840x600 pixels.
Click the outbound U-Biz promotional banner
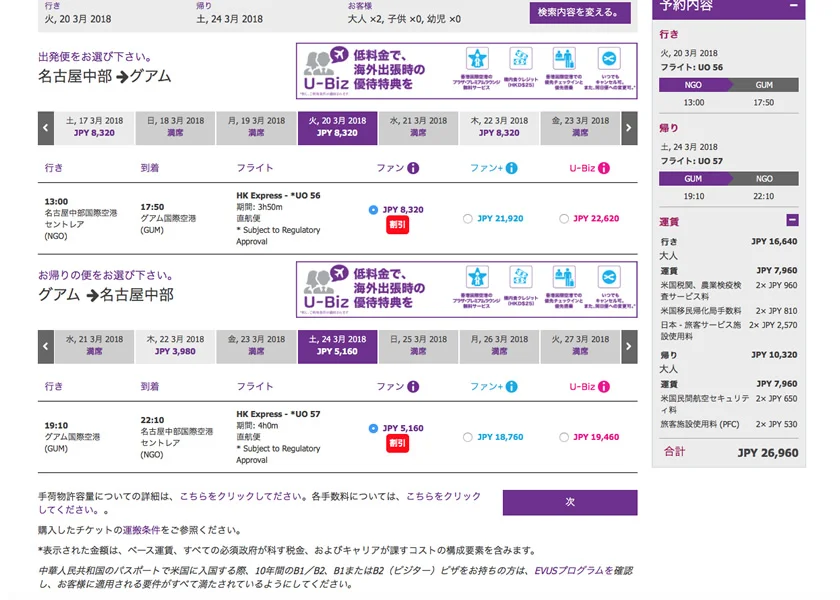(466, 71)
